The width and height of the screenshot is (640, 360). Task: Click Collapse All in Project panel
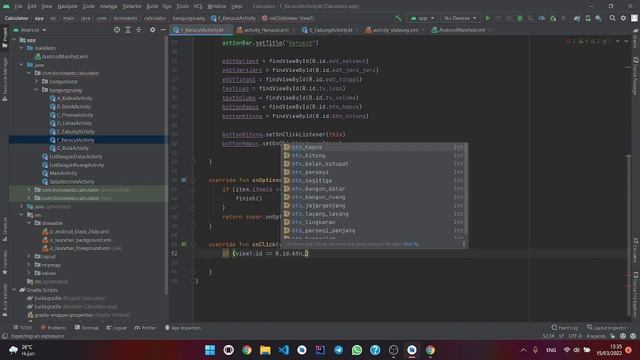point(139,30)
